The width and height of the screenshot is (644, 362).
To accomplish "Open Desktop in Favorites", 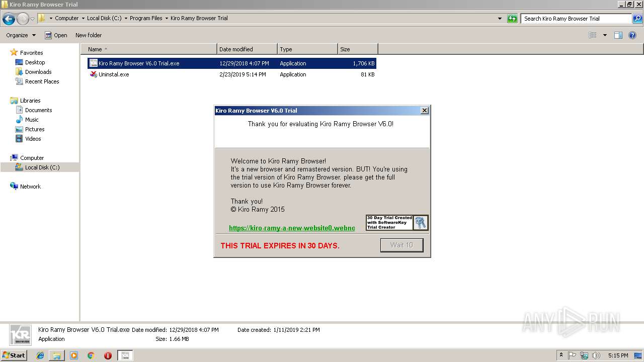I will tap(35, 62).
